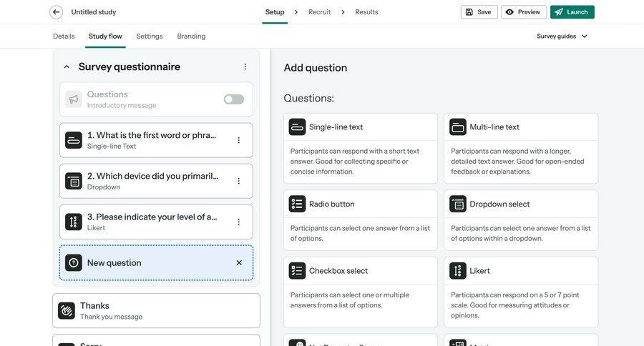644x346 pixels.
Task: Open options menu for question 3 Likert
Action: tap(239, 222)
